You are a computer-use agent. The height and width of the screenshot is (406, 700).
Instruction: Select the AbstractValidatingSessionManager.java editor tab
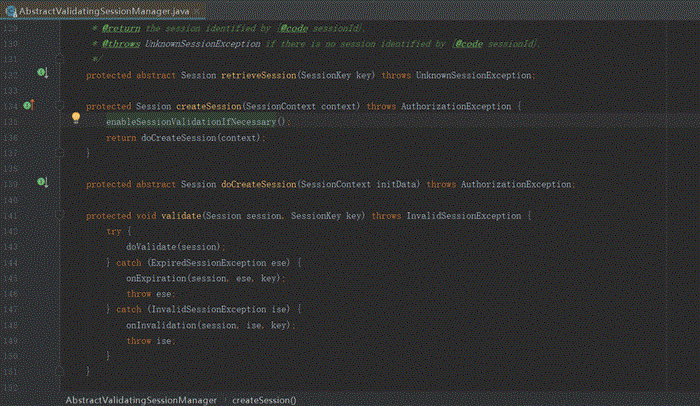102,11
